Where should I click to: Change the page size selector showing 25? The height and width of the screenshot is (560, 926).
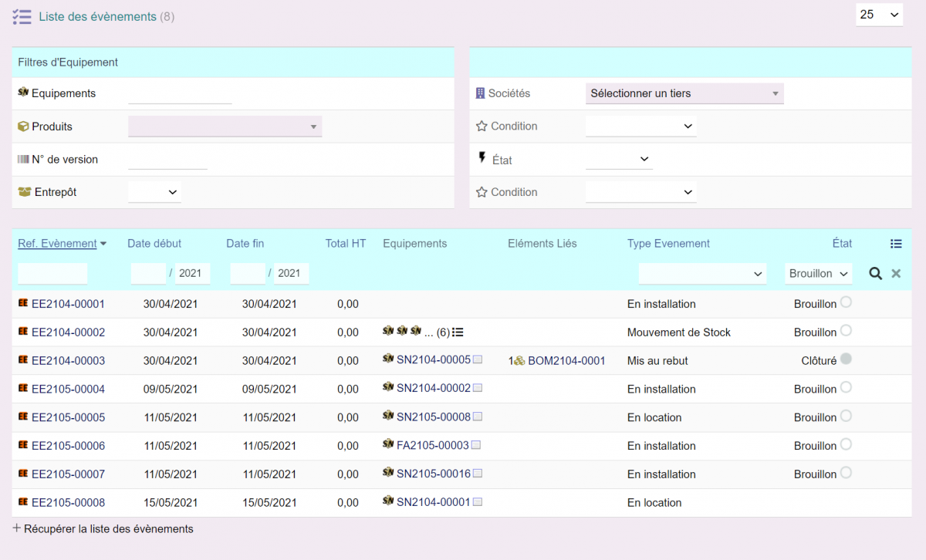click(879, 15)
